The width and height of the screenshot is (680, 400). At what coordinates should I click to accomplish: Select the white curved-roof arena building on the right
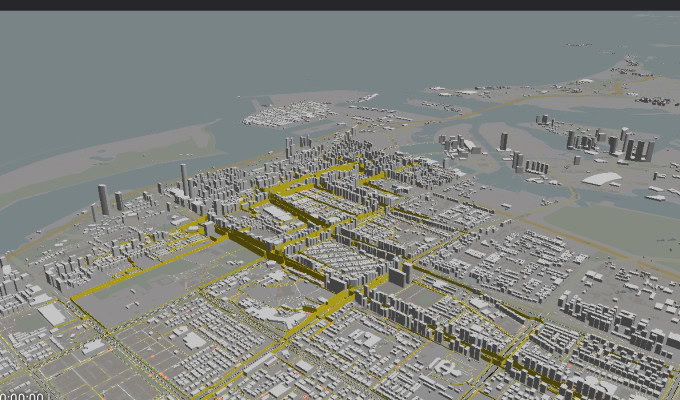[601, 179]
